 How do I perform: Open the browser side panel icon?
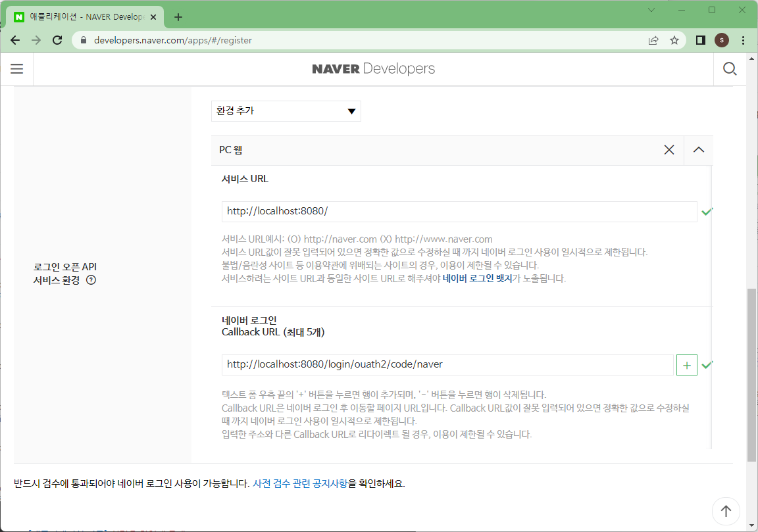click(x=701, y=40)
